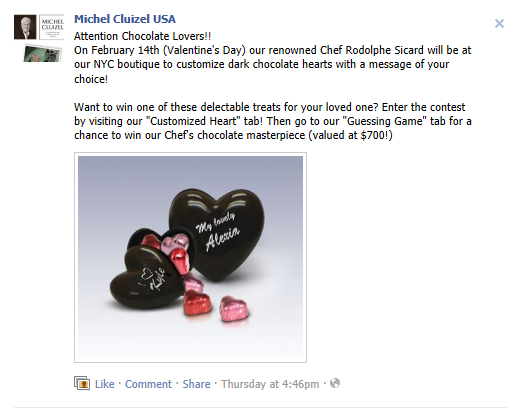Screen dimensions: 521x414
Task: Click the pink foil heart at lower right
Action: [234, 309]
